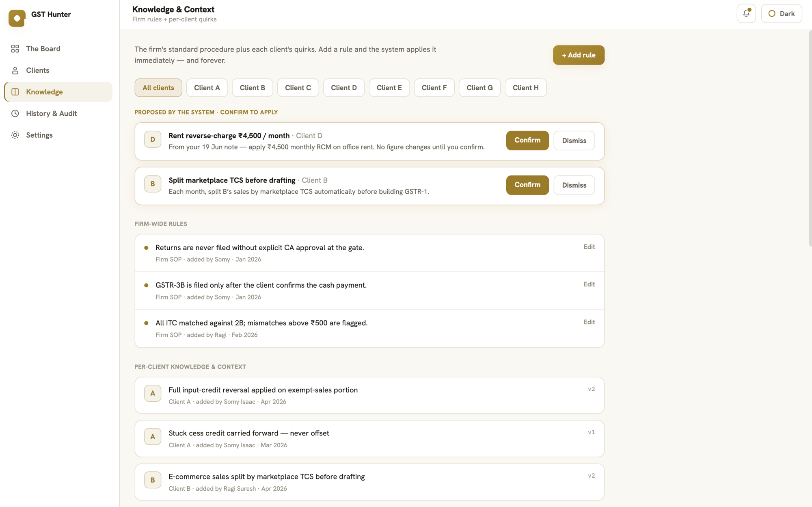Toggle Dark mode
This screenshot has width=812, height=507.
(x=781, y=13)
